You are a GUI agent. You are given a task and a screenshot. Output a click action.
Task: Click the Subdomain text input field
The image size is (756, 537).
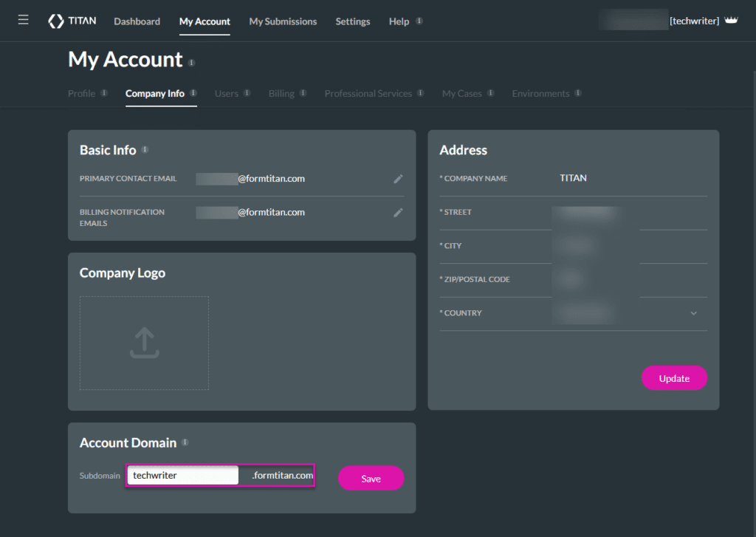pos(182,476)
